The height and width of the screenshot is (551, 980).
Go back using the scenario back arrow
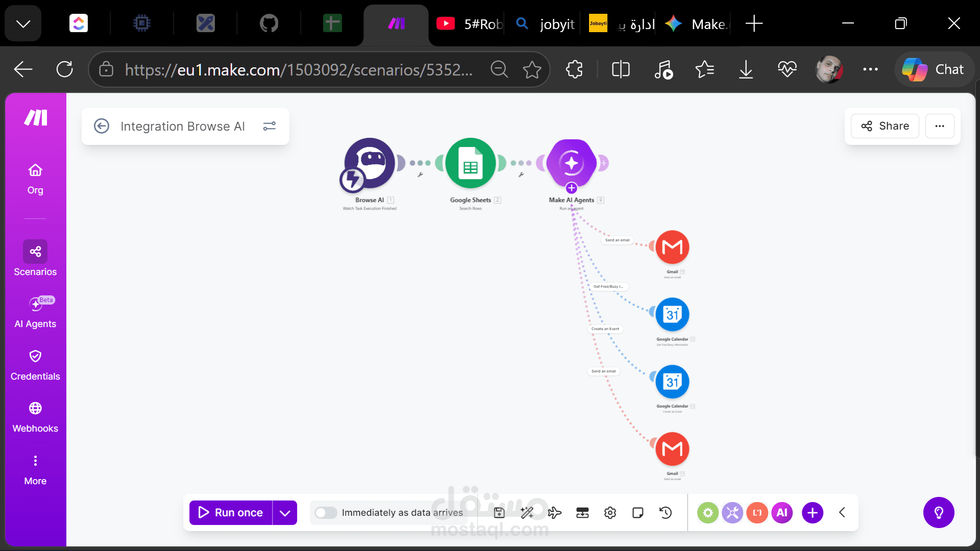point(102,126)
